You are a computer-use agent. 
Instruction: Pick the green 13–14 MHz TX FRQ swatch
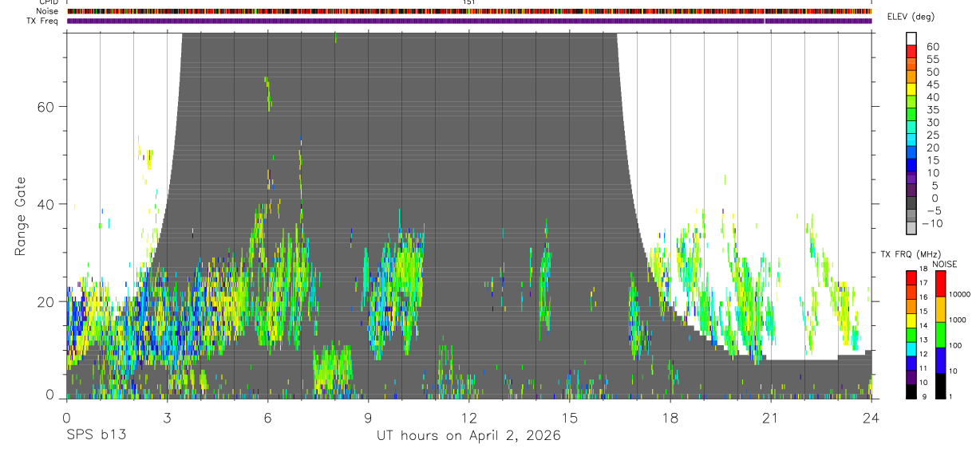coord(911,334)
